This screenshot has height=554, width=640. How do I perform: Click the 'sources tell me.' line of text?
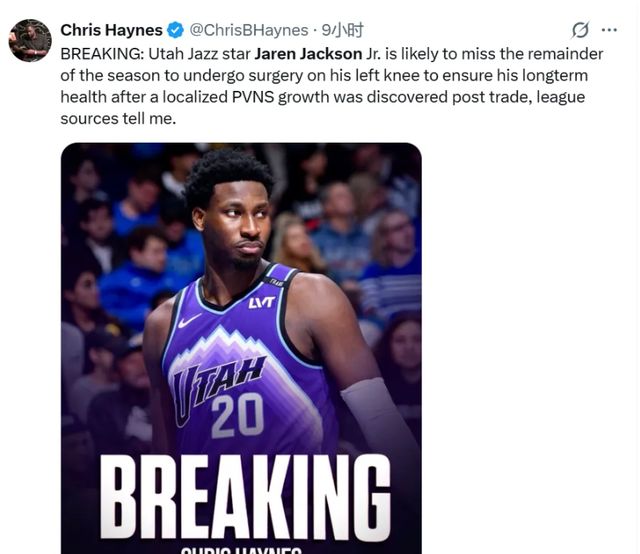[118, 119]
